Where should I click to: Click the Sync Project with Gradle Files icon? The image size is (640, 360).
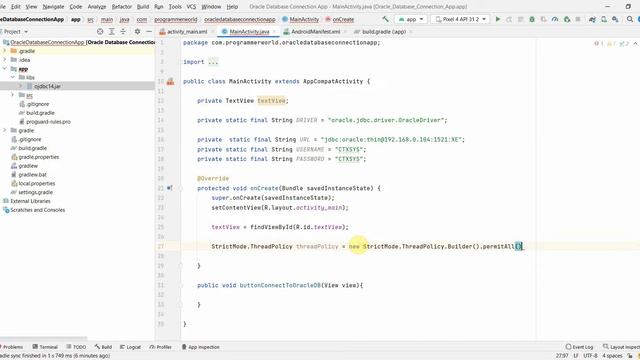(x=592, y=19)
